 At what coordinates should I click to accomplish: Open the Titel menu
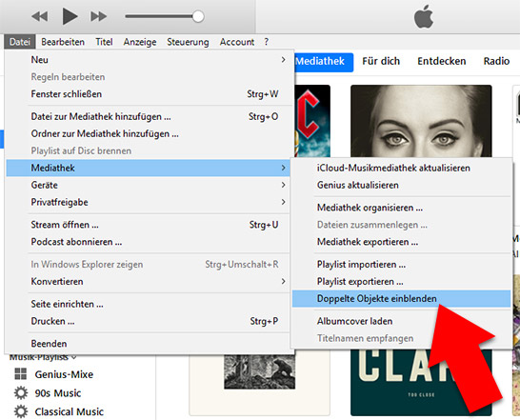[x=104, y=42]
